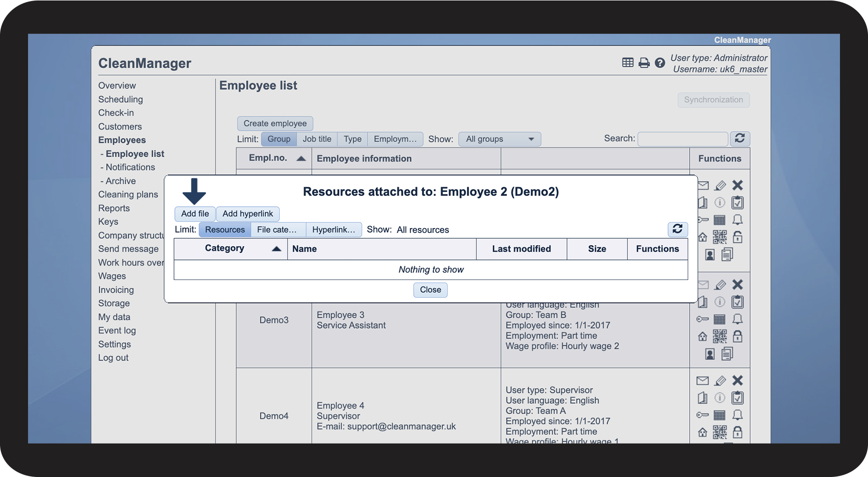Screen dimensions: 868x477
Task: Open the help question mark icon
Action: [x=660, y=63]
